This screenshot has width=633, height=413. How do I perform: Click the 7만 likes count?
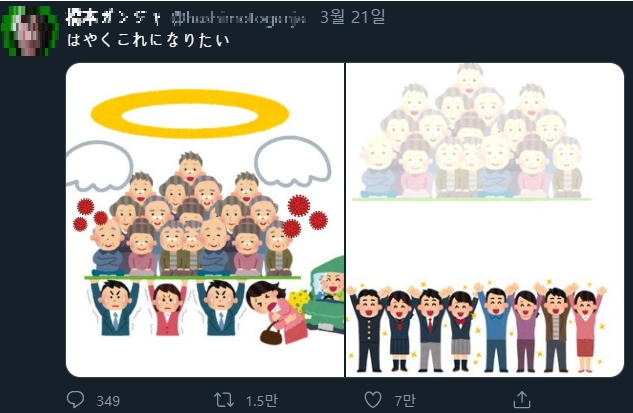click(405, 400)
